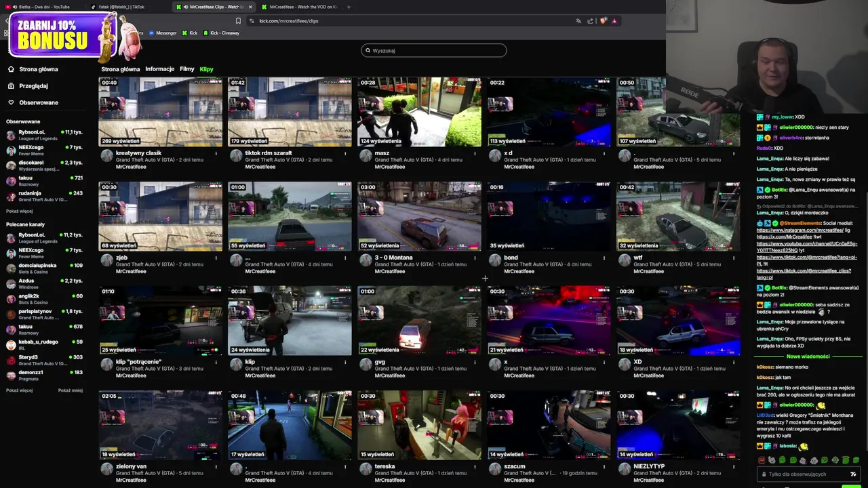This screenshot has height=488, width=868.
Task: Switch to the Informacje channel tab
Action: 160,69
